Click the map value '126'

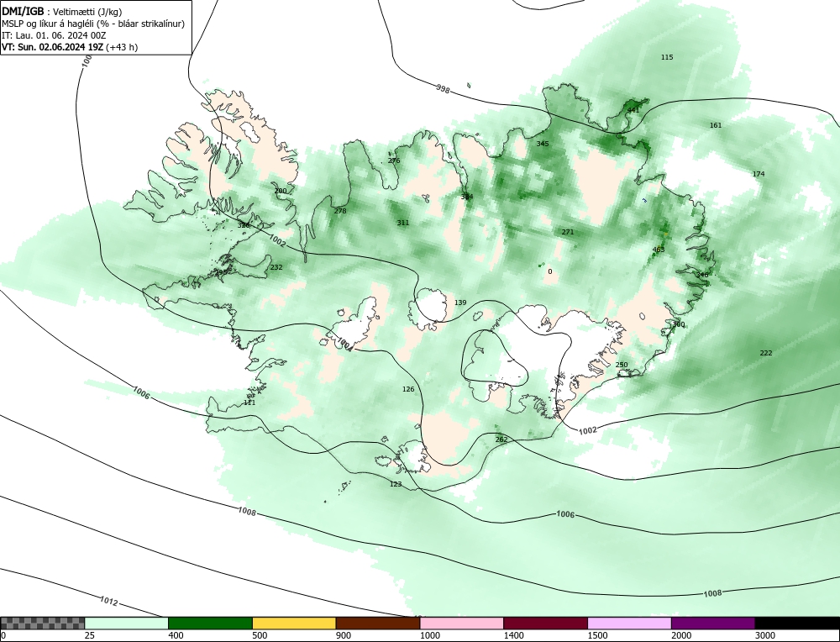click(x=408, y=390)
